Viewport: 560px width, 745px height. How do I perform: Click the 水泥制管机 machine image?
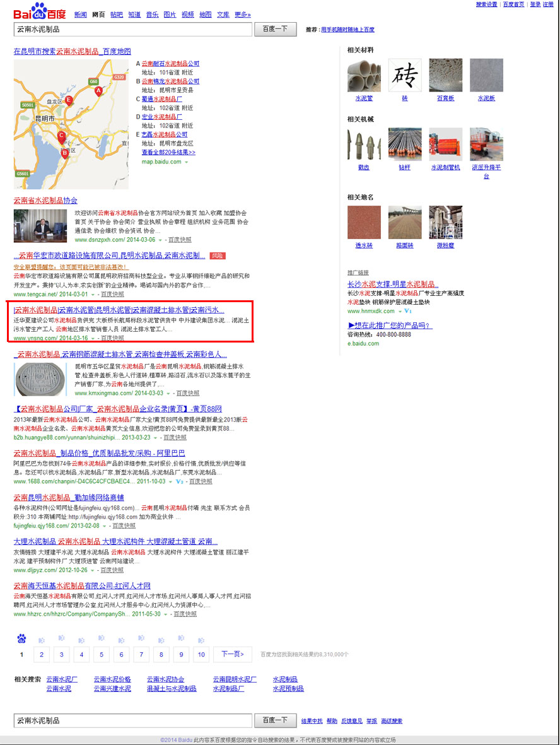445,144
